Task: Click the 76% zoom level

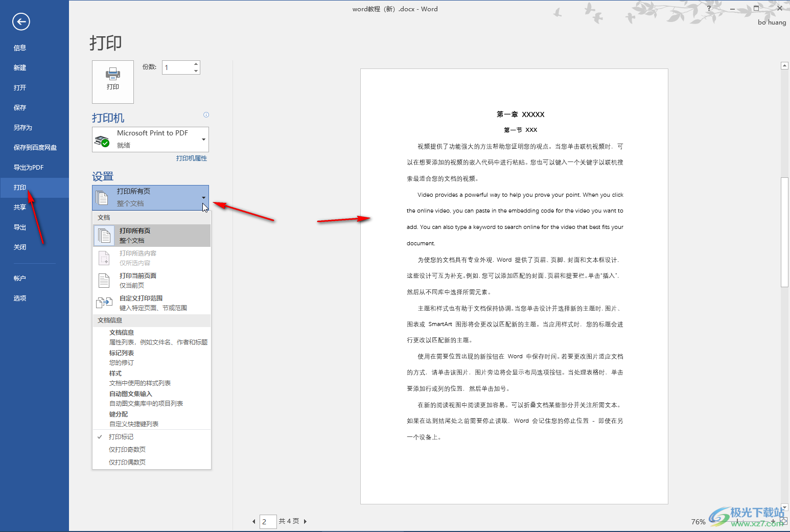Action: [698, 522]
